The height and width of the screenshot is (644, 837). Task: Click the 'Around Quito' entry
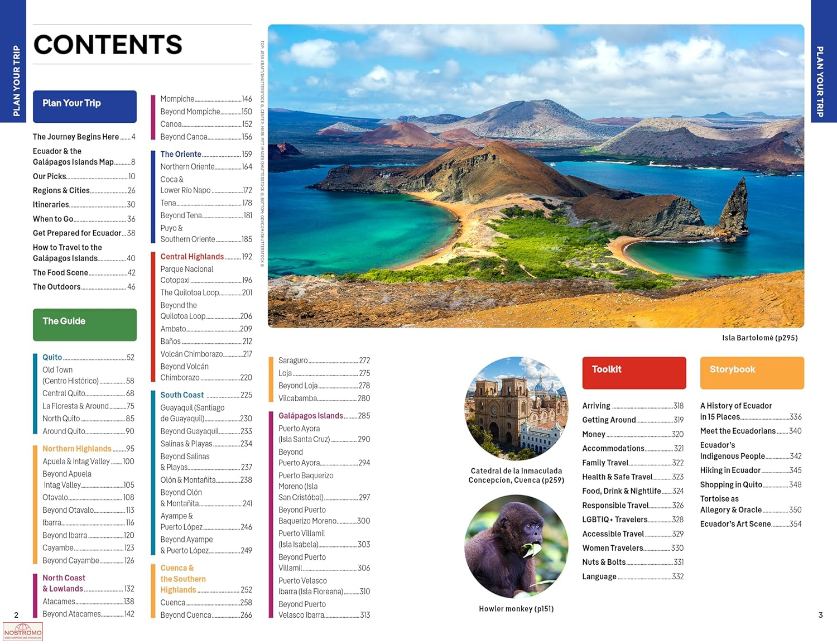coord(89,431)
